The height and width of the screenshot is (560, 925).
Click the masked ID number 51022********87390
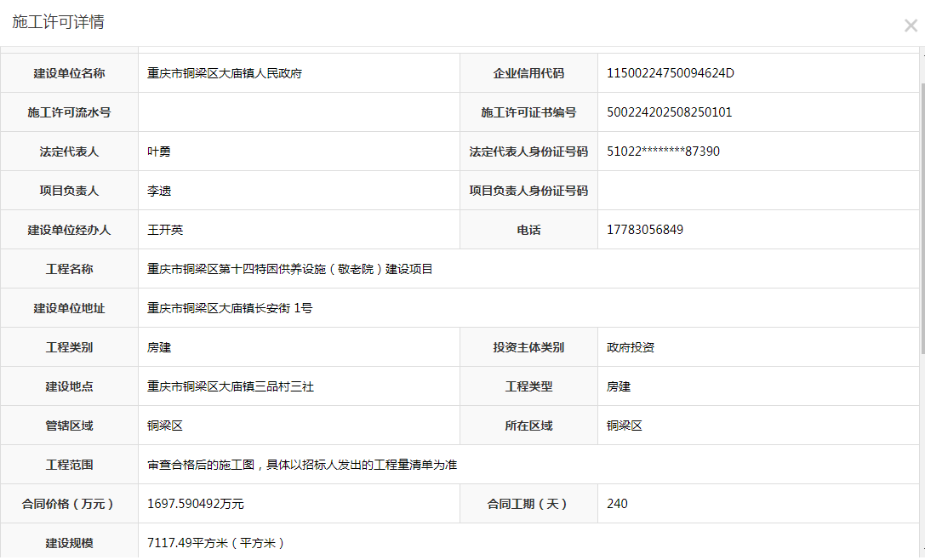[663, 151]
